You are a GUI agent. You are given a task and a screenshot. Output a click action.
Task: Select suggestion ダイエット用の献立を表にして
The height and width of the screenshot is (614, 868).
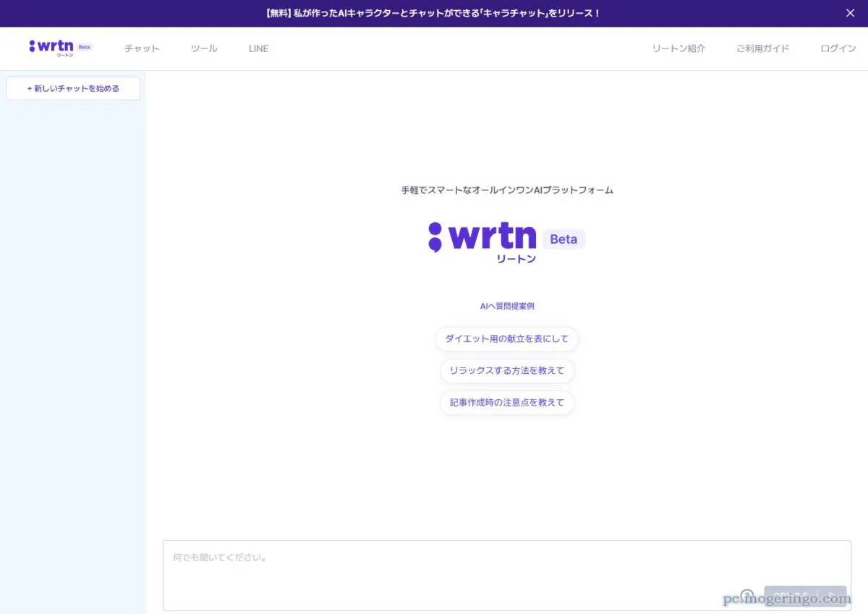point(507,338)
